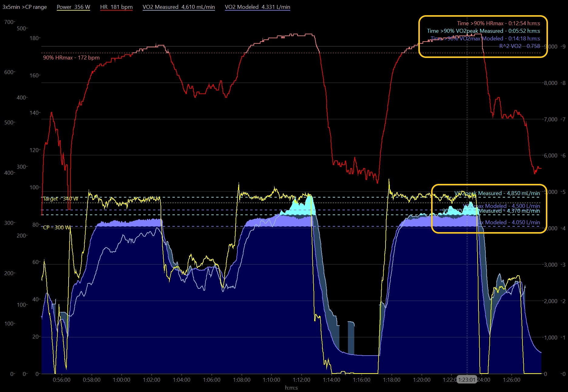Click the 1:26:00 tick on time axis
568x392 pixels.
[x=512, y=380]
